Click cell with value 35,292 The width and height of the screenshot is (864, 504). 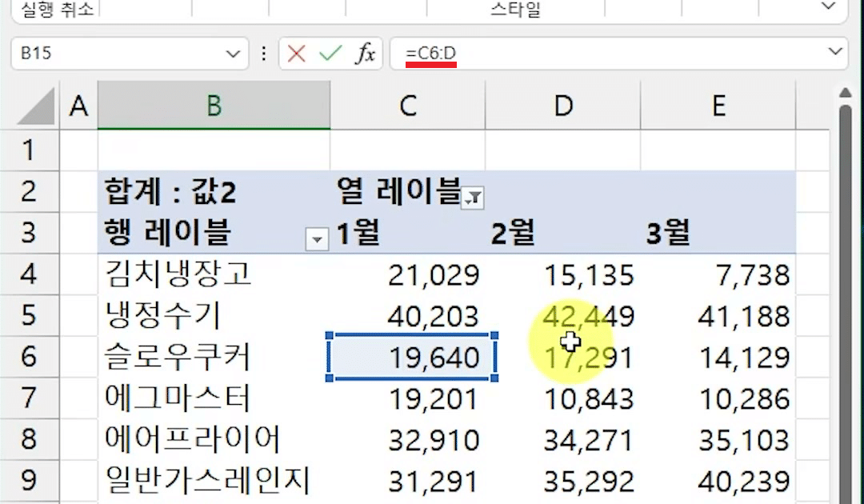point(563,480)
